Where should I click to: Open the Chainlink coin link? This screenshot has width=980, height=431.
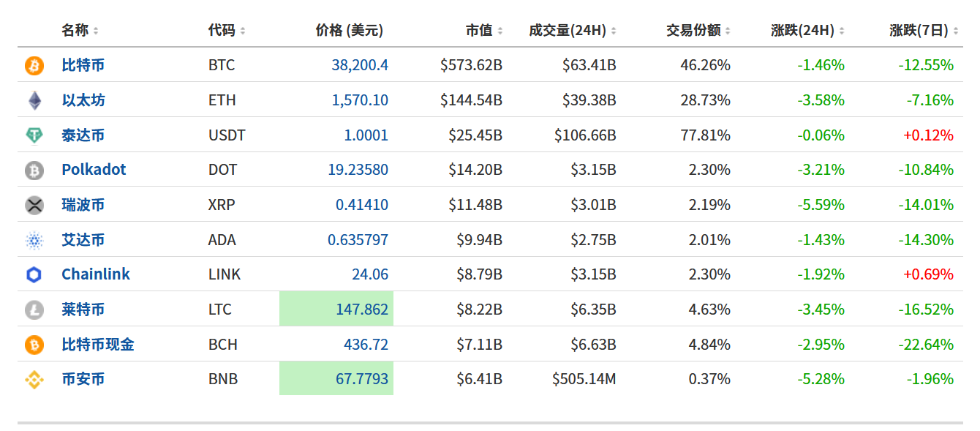96,274
